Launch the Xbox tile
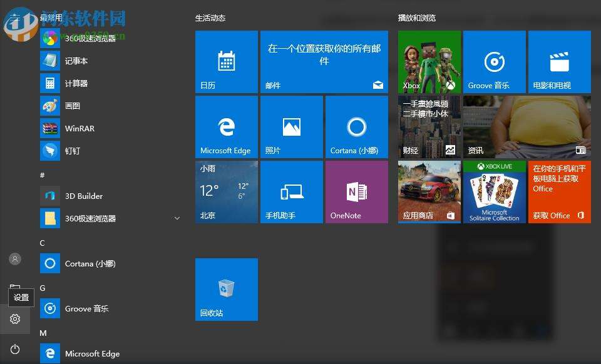 [x=429, y=61]
